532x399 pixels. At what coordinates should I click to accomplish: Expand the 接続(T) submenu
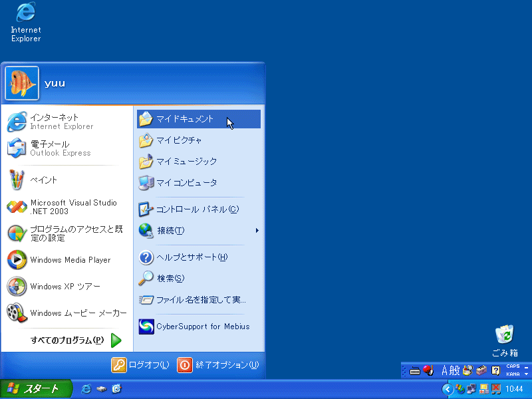coord(199,231)
